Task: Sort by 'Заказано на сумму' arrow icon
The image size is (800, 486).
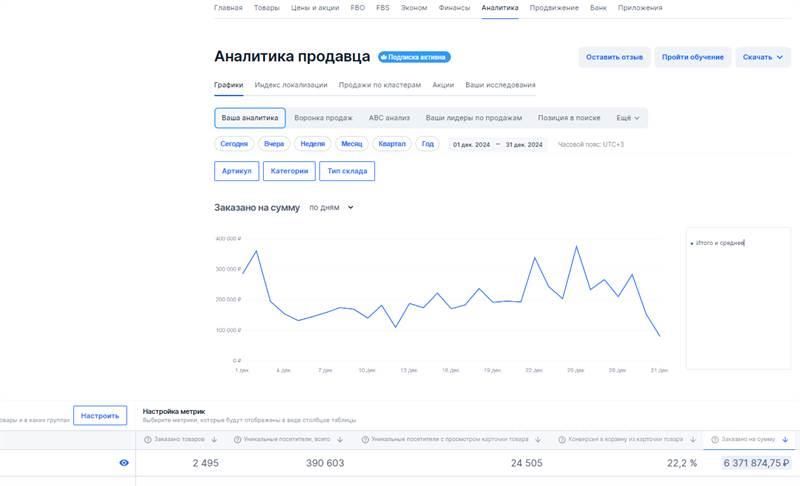Action: [x=785, y=440]
